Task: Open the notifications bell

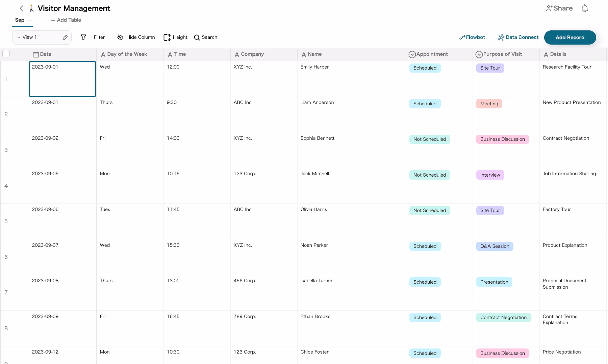Action: pyautogui.click(x=584, y=8)
